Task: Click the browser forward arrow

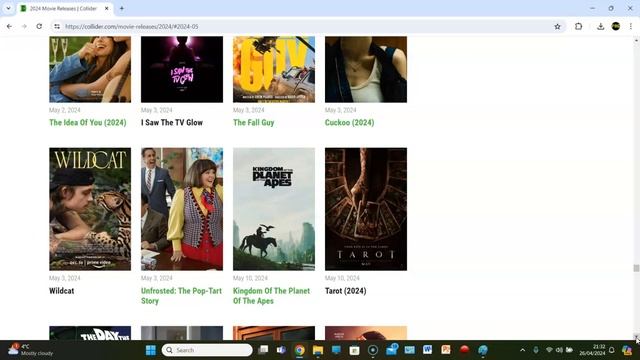Action: 24,26
